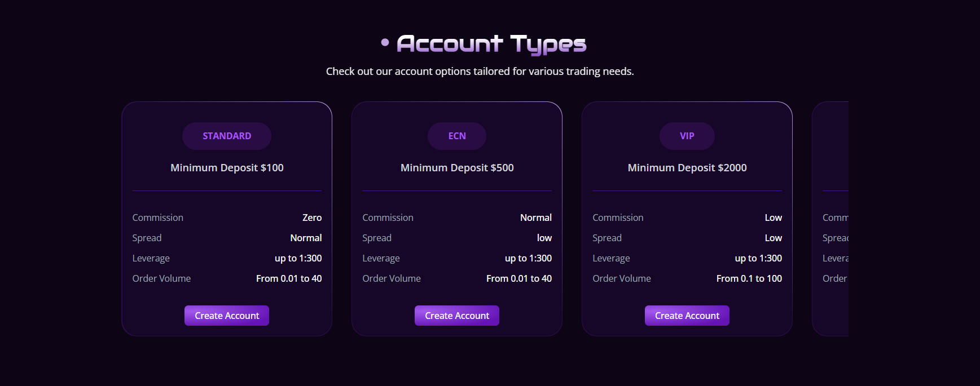Click the Standard card's Normal spread value
Screen dimensions: 980x386
tap(306, 238)
